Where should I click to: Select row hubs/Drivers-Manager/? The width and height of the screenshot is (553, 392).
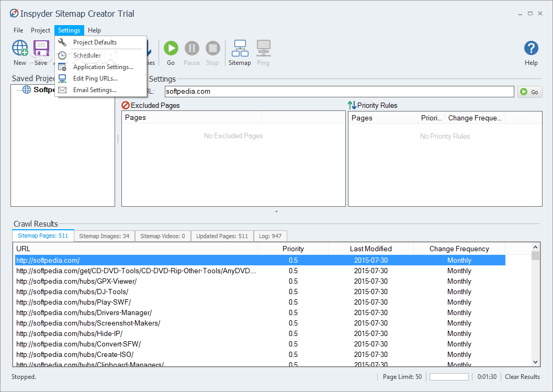(x=260, y=312)
